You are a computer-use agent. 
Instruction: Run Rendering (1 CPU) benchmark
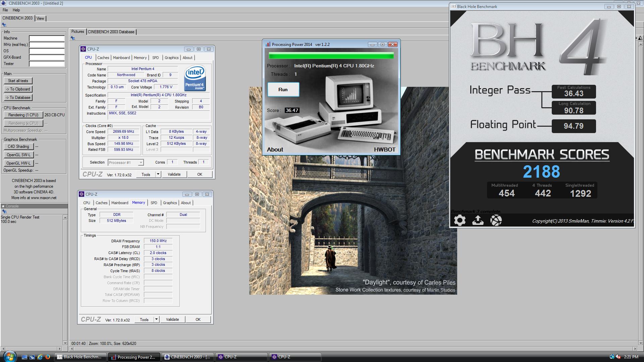(x=23, y=115)
